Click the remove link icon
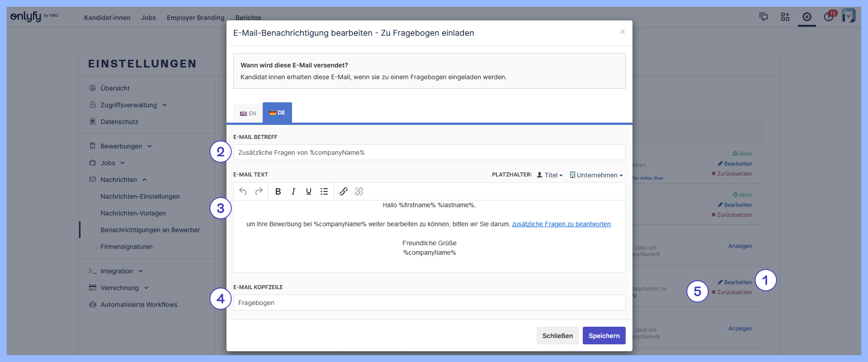The width and height of the screenshot is (868, 362). pos(359,191)
